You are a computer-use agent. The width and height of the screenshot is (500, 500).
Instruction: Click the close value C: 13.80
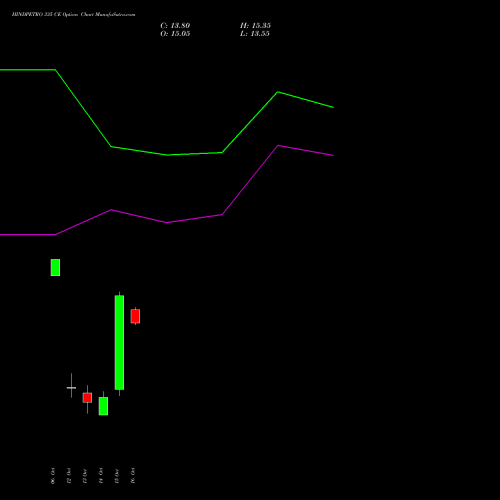pos(175,26)
